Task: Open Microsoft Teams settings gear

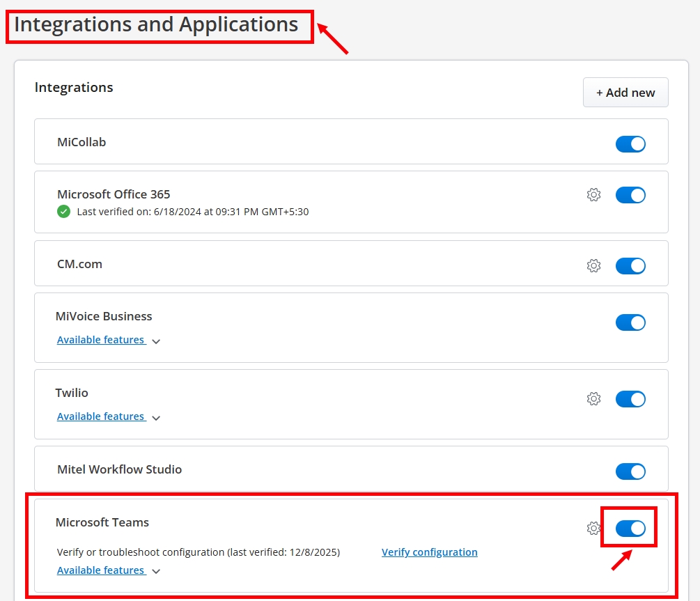Action: tap(593, 528)
